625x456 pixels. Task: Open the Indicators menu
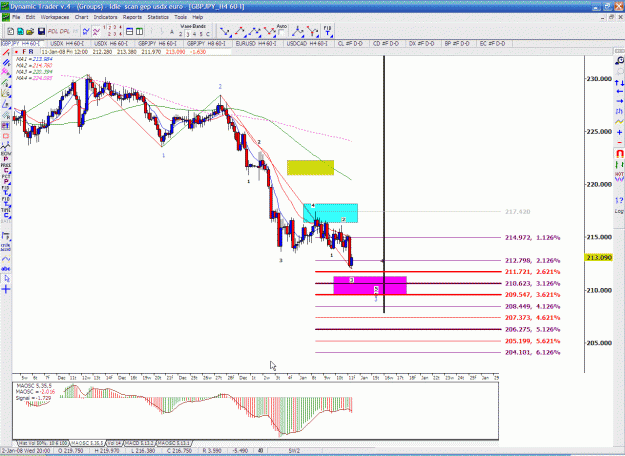click(105, 17)
